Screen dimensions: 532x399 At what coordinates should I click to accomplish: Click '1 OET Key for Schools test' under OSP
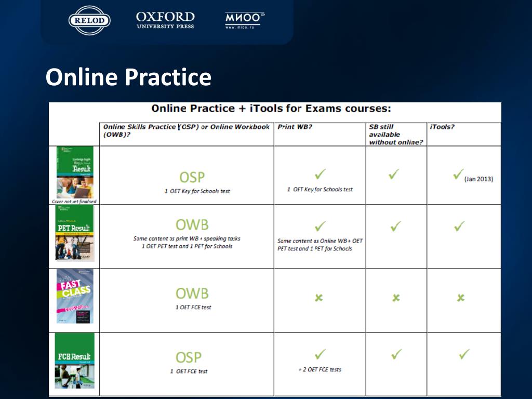pyautogui.click(x=197, y=191)
